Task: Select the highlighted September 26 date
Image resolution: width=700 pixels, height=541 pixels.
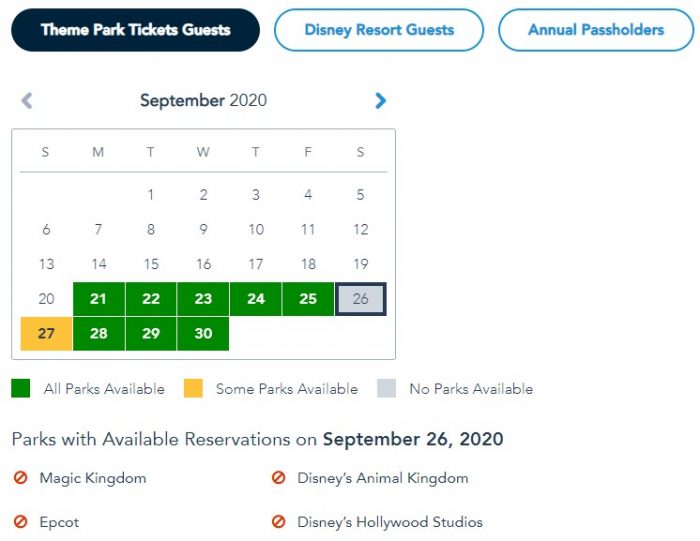Action: coord(360,299)
